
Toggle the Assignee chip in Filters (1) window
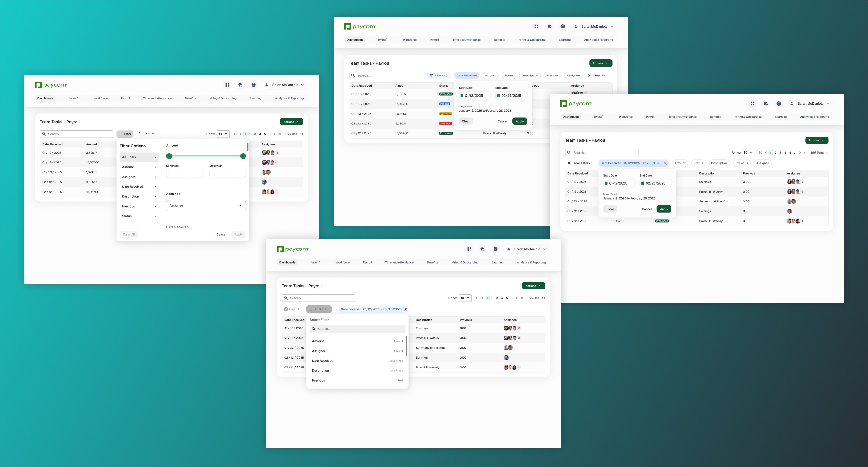tap(573, 75)
